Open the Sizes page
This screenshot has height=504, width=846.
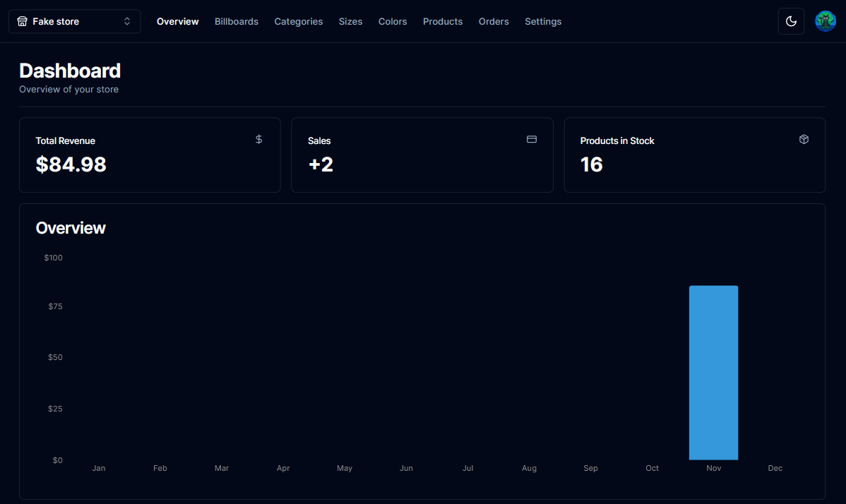pos(350,21)
